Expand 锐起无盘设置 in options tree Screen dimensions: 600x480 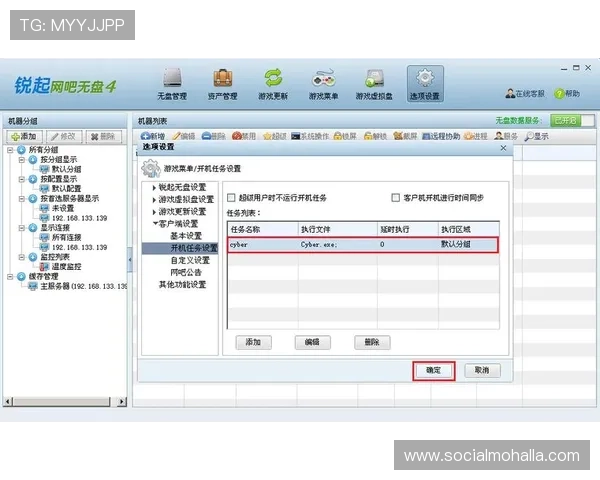(x=154, y=188)
